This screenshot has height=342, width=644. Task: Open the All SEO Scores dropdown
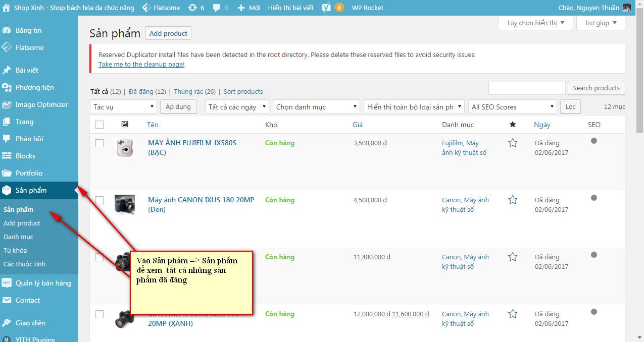[512, 107]
